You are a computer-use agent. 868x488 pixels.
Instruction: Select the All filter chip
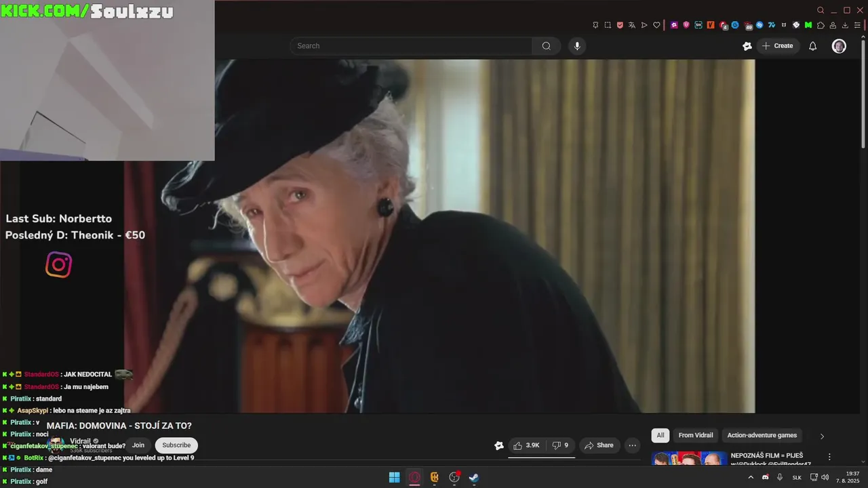(660, 435)
